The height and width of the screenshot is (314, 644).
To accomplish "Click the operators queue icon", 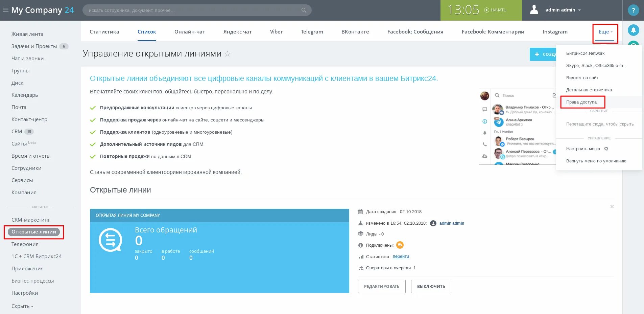I will click(x=361, y=268).
